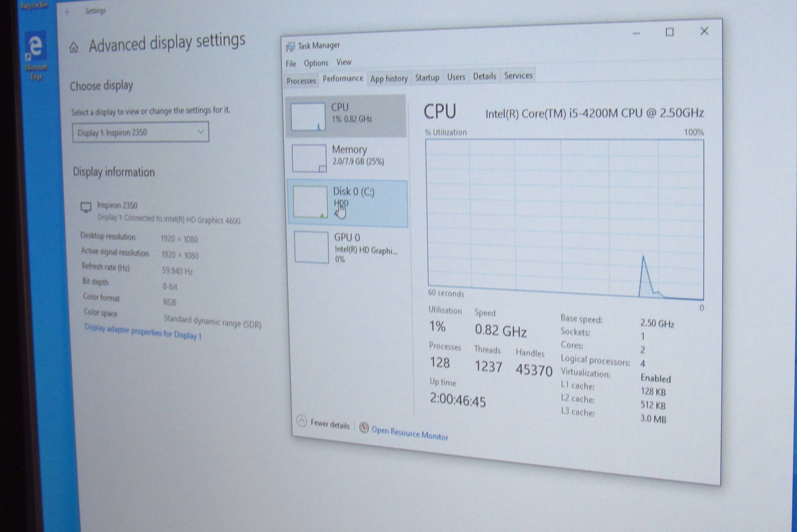Click the Task Manager title bar icon
The height and width of the screenshot is (532, 797).
tap(290, 47)
